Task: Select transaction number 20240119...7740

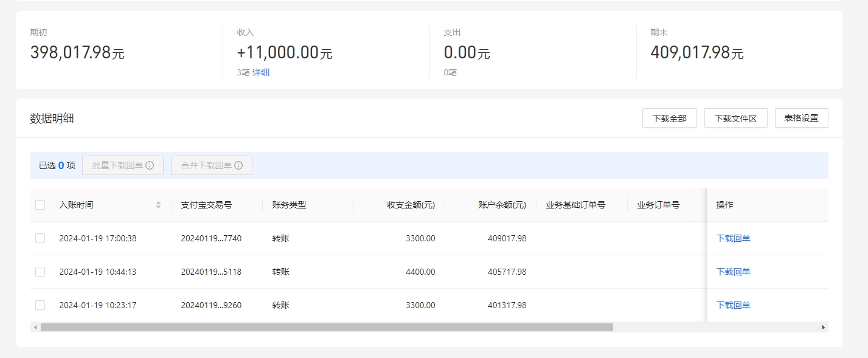Action: click(211, 238)
